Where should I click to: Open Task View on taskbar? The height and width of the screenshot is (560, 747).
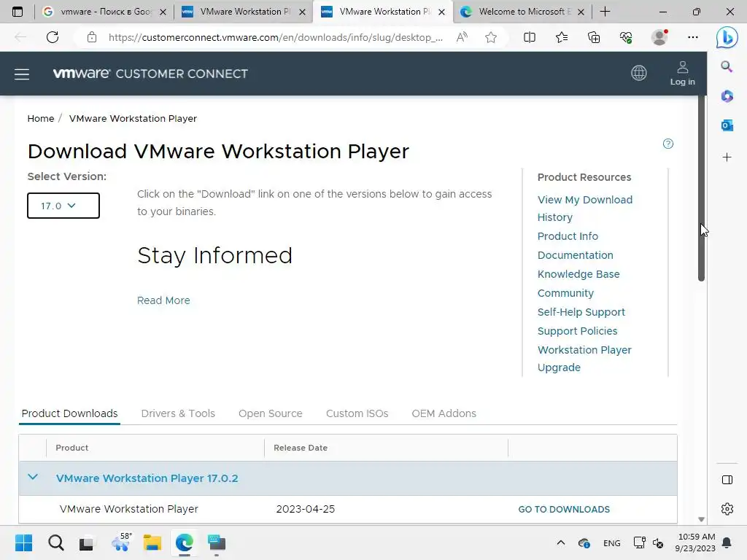pos(86,543)
